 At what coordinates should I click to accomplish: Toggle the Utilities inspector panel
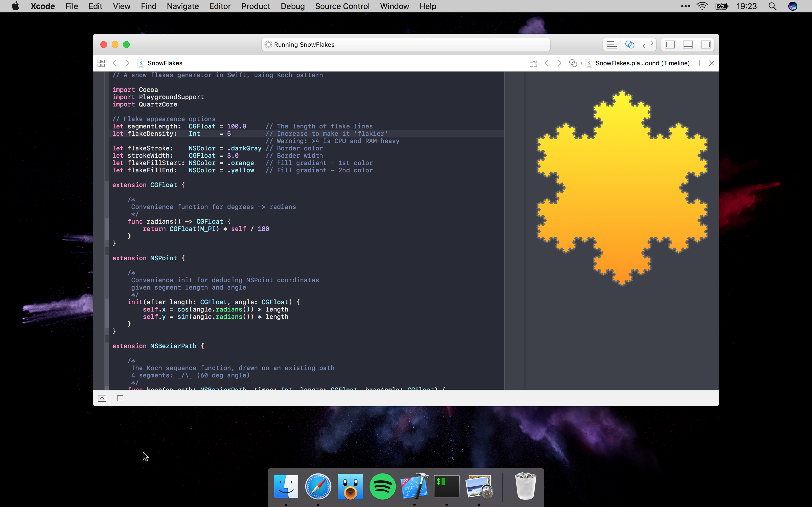706,45
